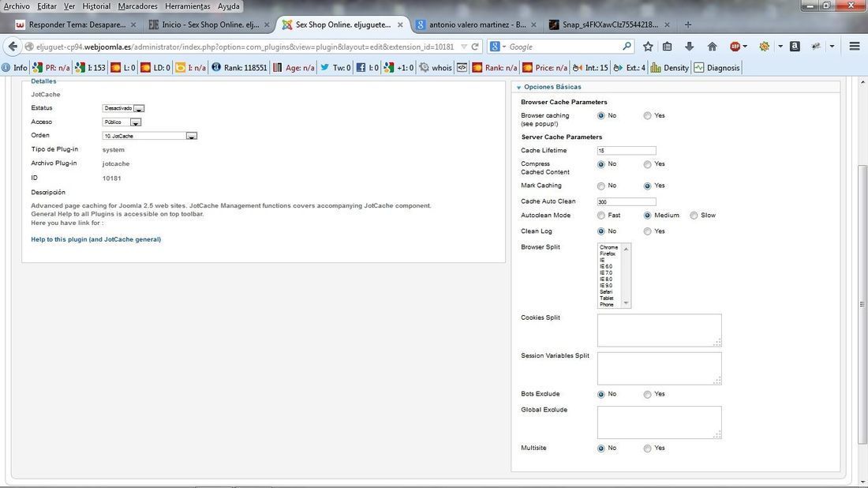Select Slow Autoclean Mode
Viewport: 868px width, 488px height.
coord(694,216)
